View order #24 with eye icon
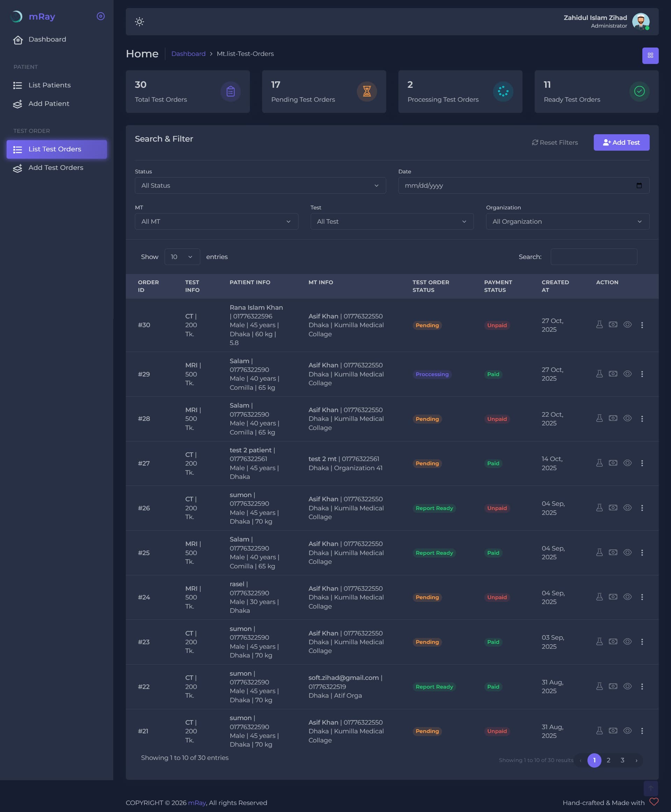Image resolution: width=671 pixels, height=812 pixels. [627, 597]
